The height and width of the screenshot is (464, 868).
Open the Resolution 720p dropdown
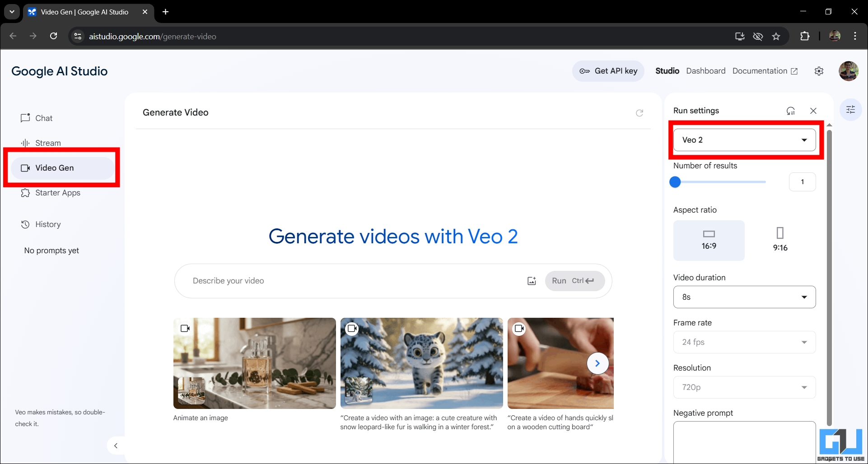(x=744, y=387)
